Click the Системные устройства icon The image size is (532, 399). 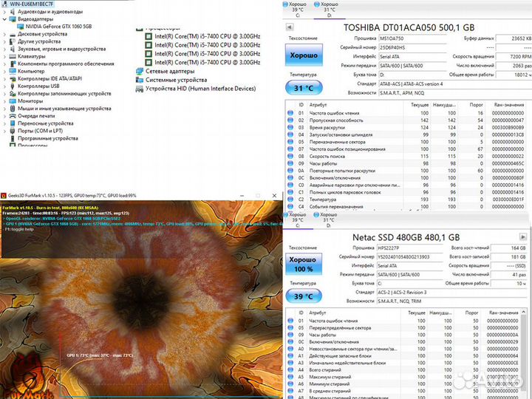click(140, 80)
